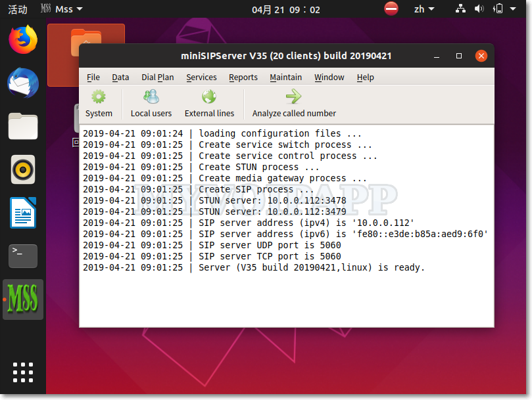Click log line 'STUN server: 10.0.0.112:3478'
532x400 pixels.
tap(214, 201)
